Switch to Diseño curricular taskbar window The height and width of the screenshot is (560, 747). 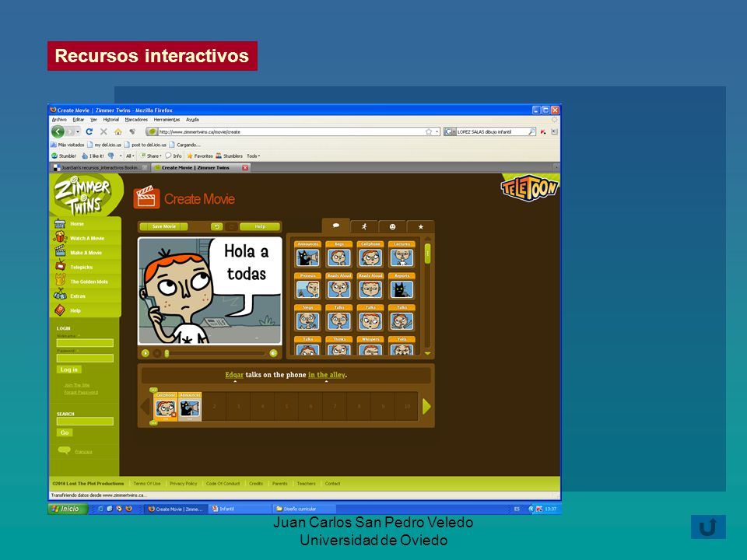(303, 509)
